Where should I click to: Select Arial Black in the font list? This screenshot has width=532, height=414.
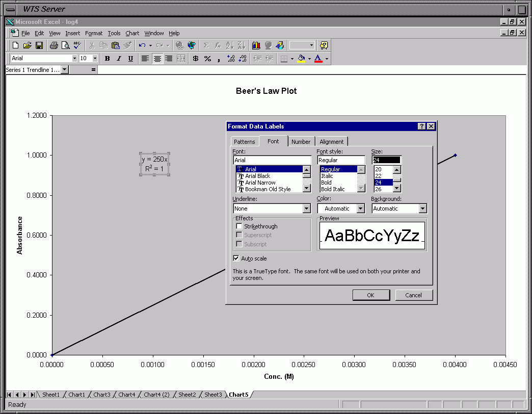pos(257,176)
